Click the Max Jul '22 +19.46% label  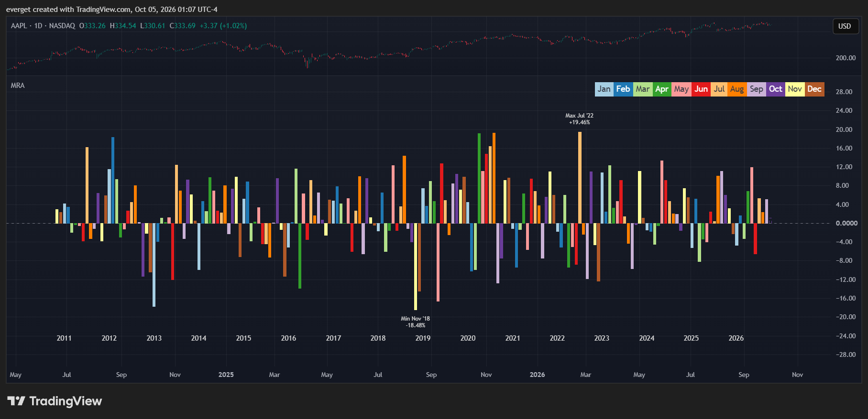(x=579, y=119)
